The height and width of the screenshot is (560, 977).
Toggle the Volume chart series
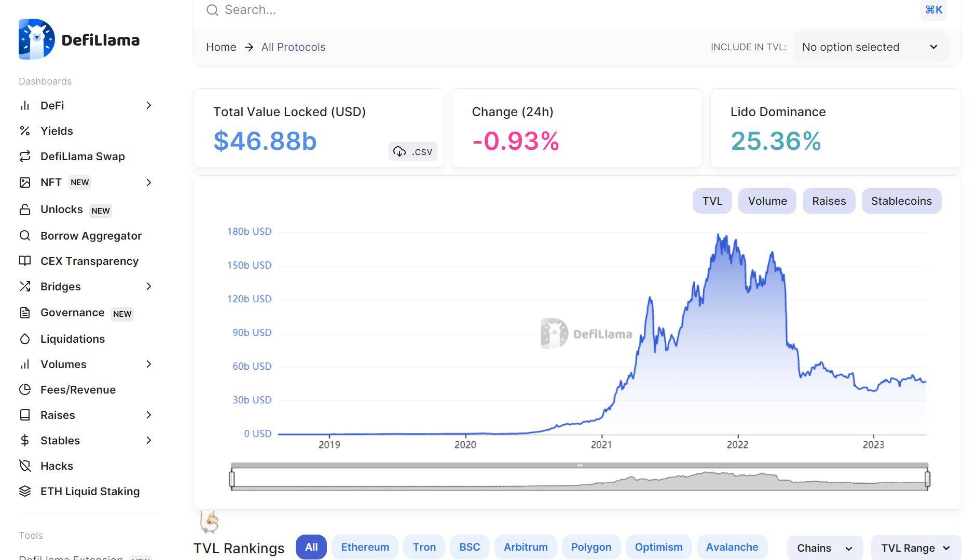click(767, 201)
